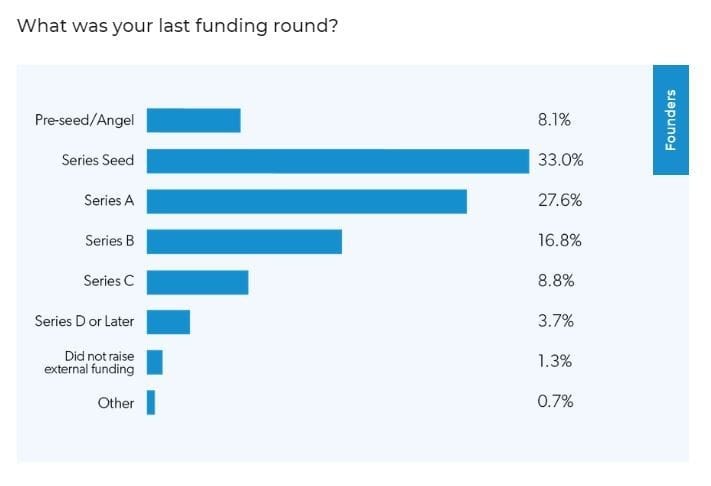Viewport: 711px width, 486px height.
Task: Click the Series Seed category label
Action: (x=98, y=160)
